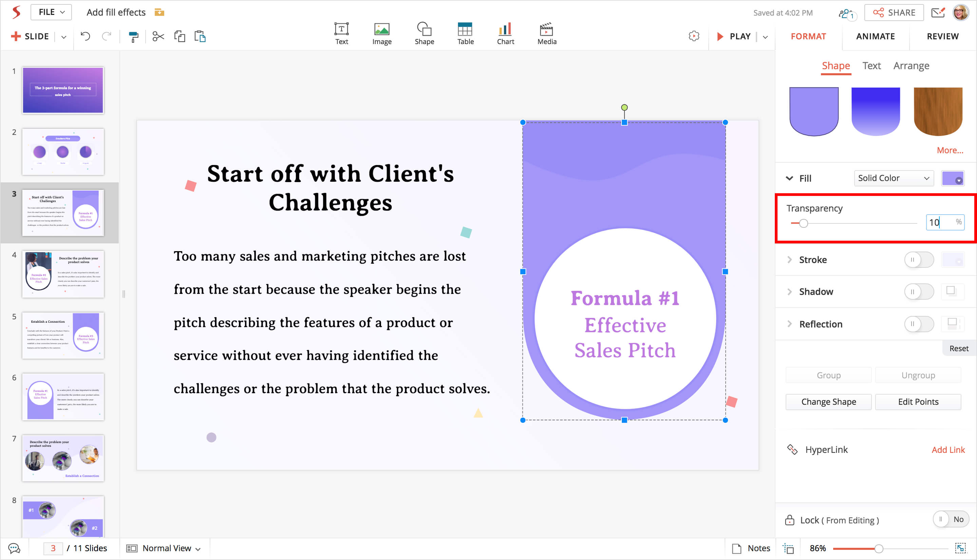Screen dimensions: 977x560
Task: Insert a Table from toolbar
Action: coord(465,34)
